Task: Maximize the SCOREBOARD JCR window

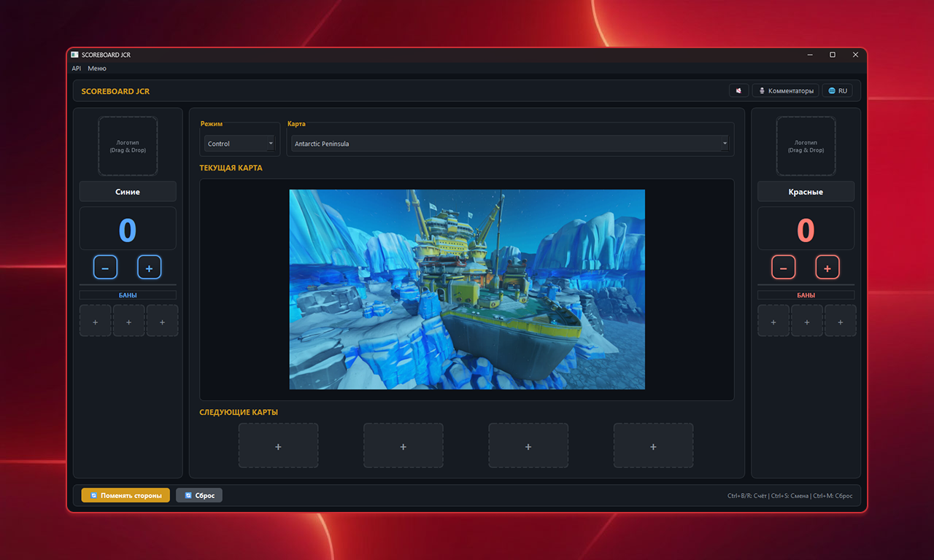Action: click(x=832, y=55)
